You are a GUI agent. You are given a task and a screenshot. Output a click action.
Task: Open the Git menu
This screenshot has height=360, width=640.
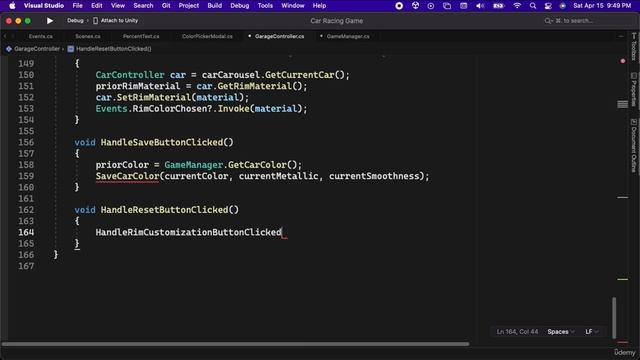click(166, 6)
